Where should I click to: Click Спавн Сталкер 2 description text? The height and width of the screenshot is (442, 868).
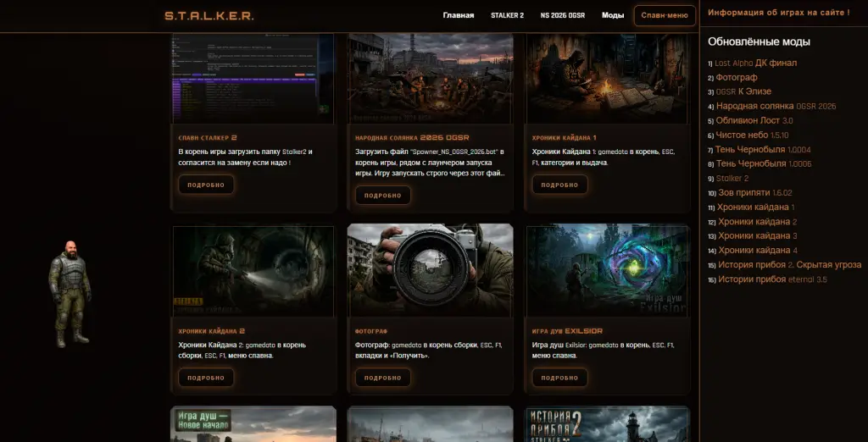245,157
